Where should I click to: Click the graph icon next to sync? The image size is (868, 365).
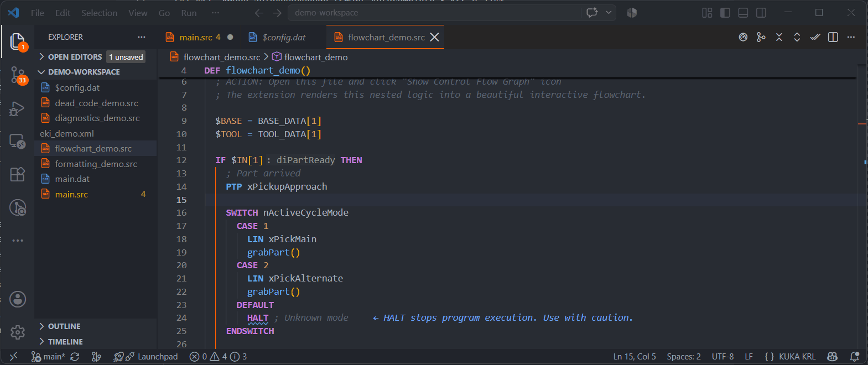tap(96, 357)
